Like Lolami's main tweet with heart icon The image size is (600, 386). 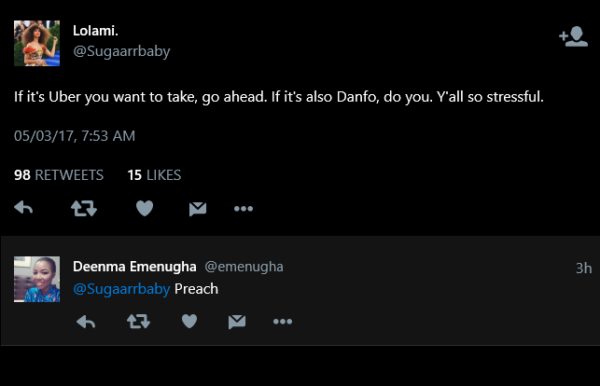(145, 208)
